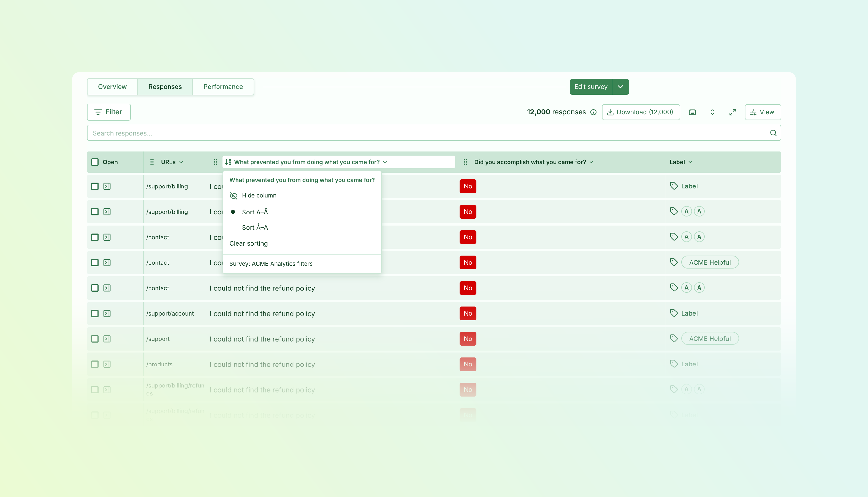Click the sort icon in active column header
868x497 pixels.
228,162
